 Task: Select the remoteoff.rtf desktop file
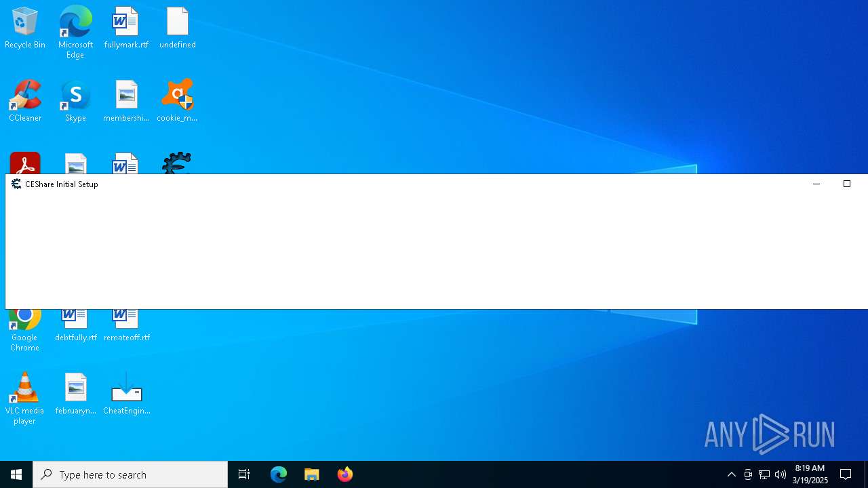point(126,326)
